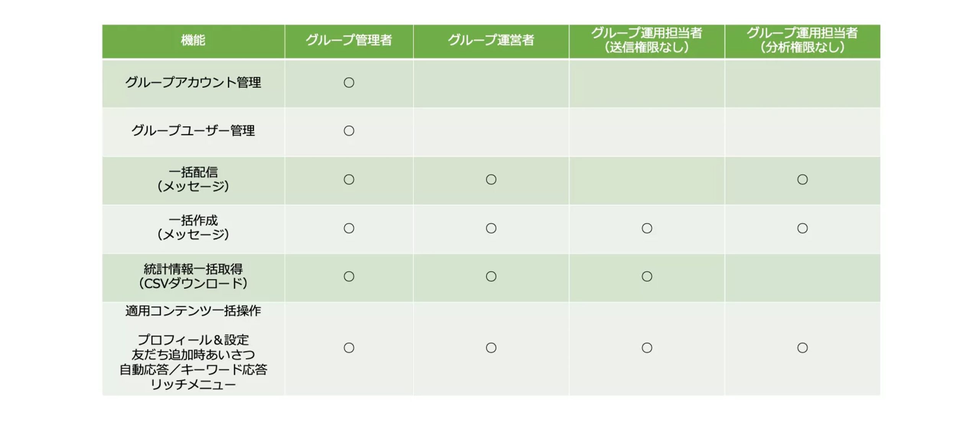
Task: Select the グループユーザー管理 row label
Action: (x=193, y=131)
